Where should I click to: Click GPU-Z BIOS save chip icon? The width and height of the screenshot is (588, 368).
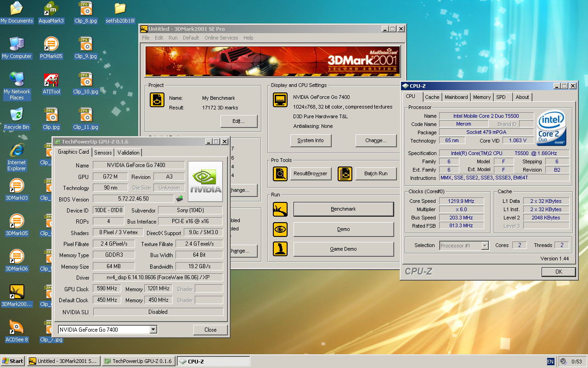coord(179,198)
